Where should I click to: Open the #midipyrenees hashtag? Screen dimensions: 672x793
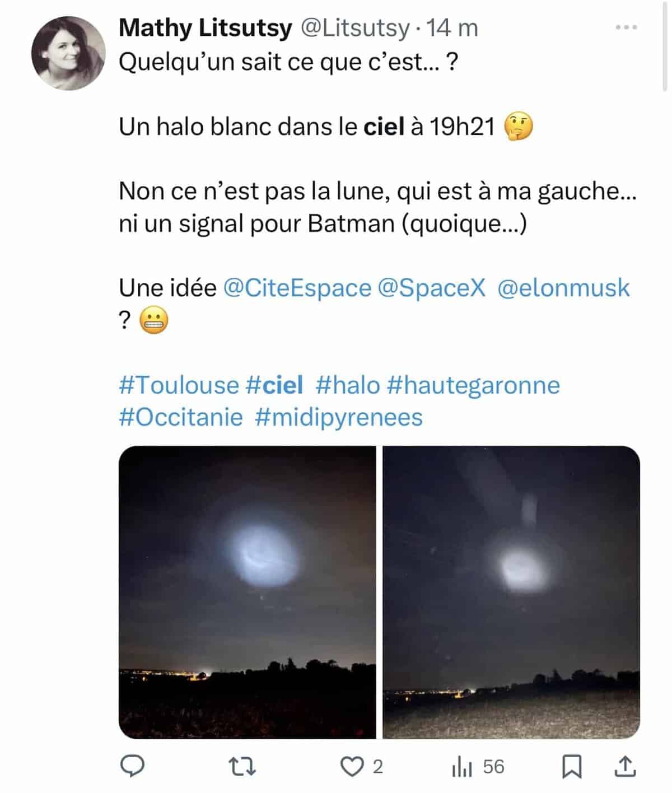[x=339, y=417]
